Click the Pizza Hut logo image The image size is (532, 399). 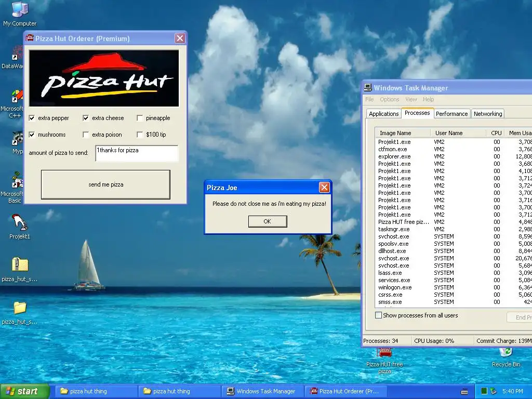[x=104, y=78]
